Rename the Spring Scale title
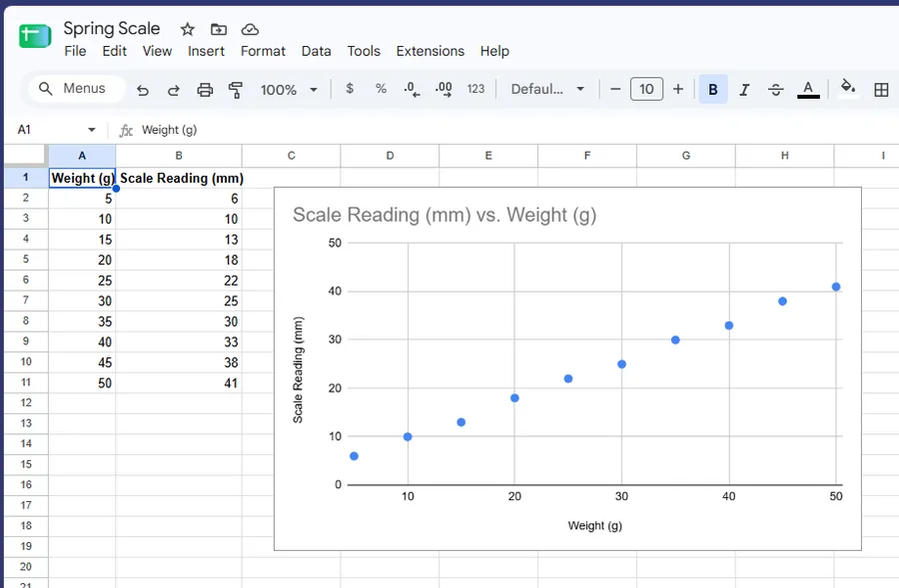The height and width of the screenshot is (588, 899). pyautogui.click(x=112, y=28)
